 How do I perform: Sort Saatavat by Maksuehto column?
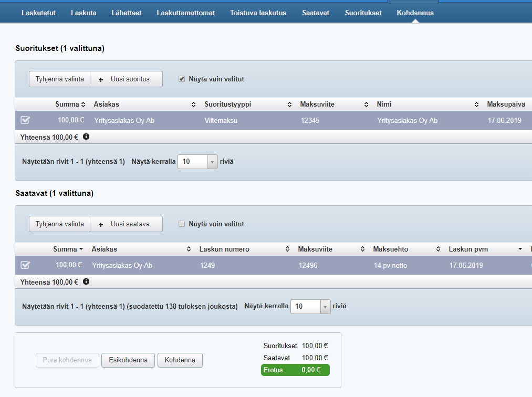click(437, 249)
